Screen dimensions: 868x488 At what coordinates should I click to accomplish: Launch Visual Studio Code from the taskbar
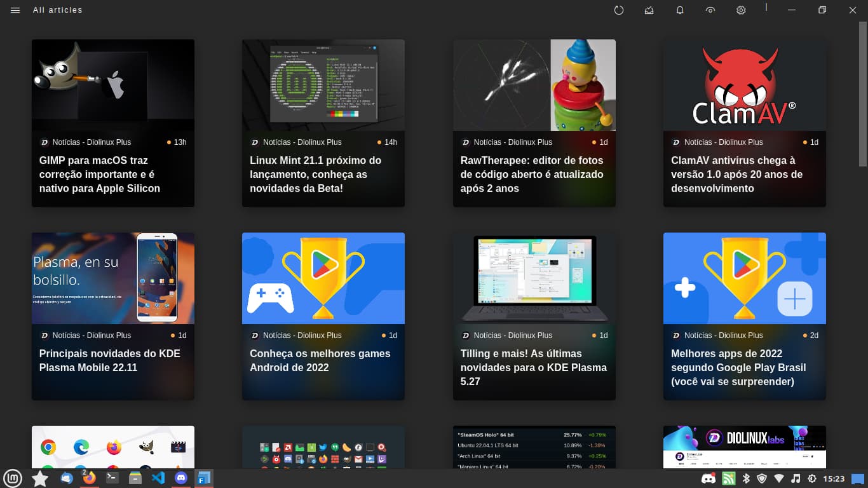tap(158, 478)
